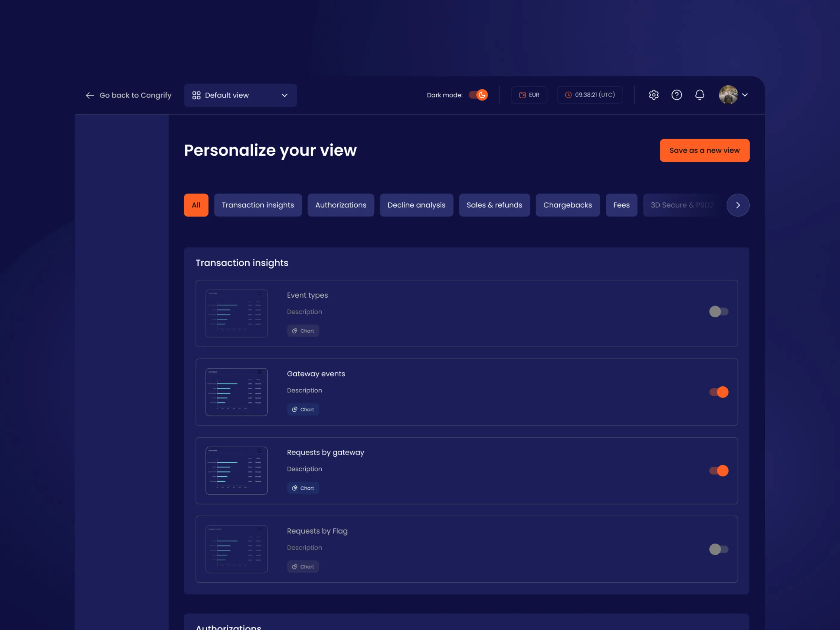
Task: Click the Transaction insights section heading
Action: [x=242, y=263]
